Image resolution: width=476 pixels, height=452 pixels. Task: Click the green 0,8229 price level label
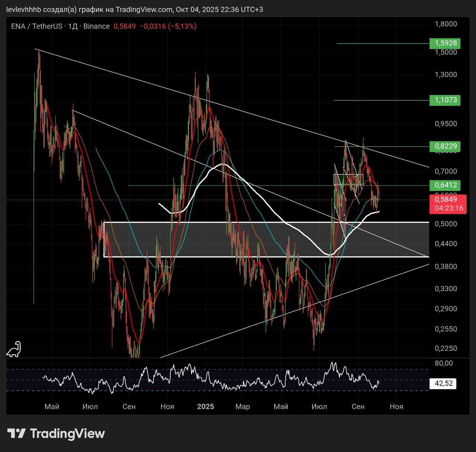coord(445,146)
